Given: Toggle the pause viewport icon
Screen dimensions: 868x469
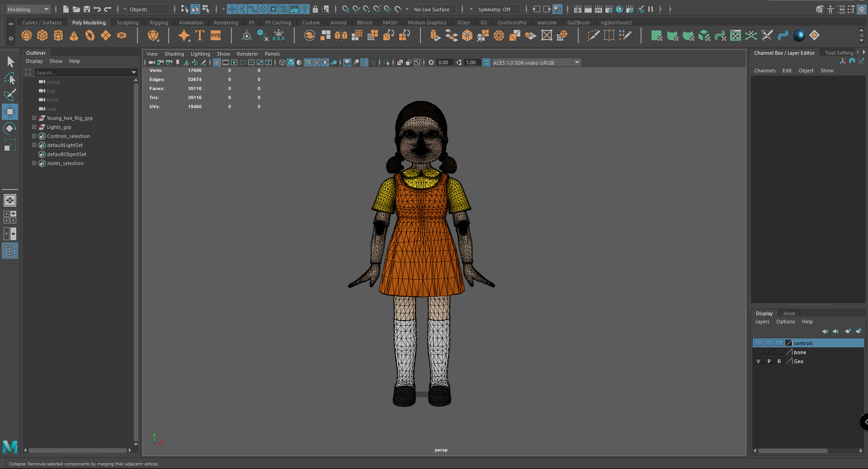Looking at the screenshot, I should [651, 9].
